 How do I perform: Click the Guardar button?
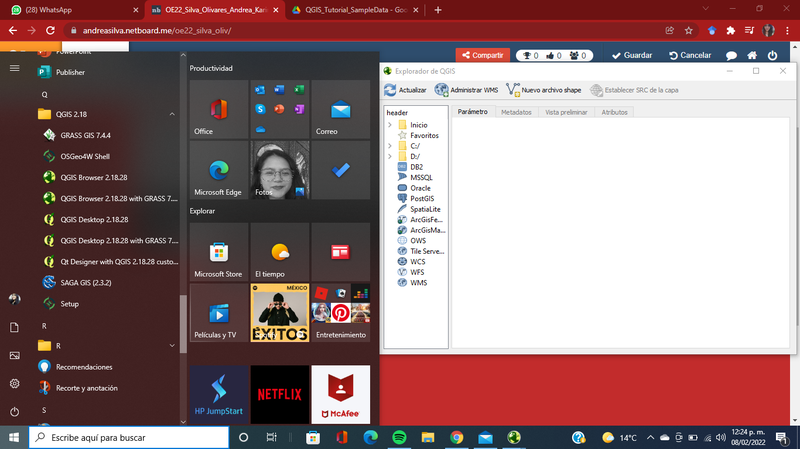click(x=632, y=55)
